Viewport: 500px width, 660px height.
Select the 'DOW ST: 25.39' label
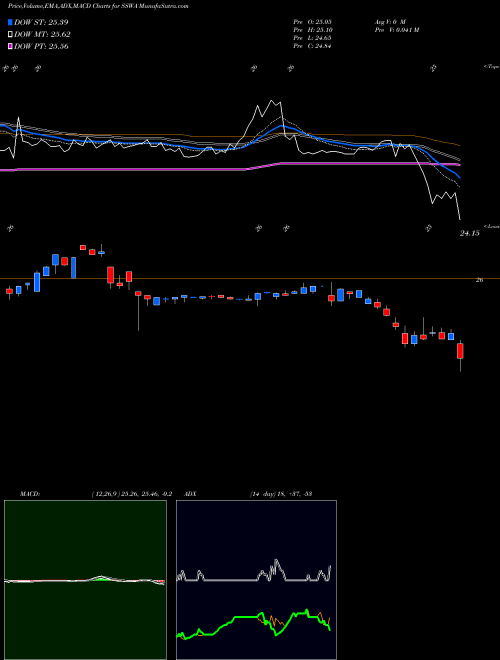tap(41, 22)
